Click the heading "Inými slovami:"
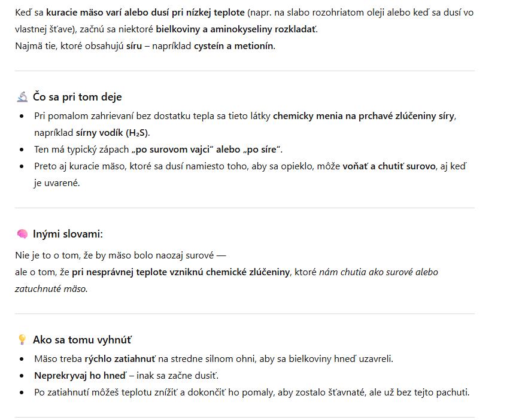This screenshot has height=420, width=513. coord(68,234)
